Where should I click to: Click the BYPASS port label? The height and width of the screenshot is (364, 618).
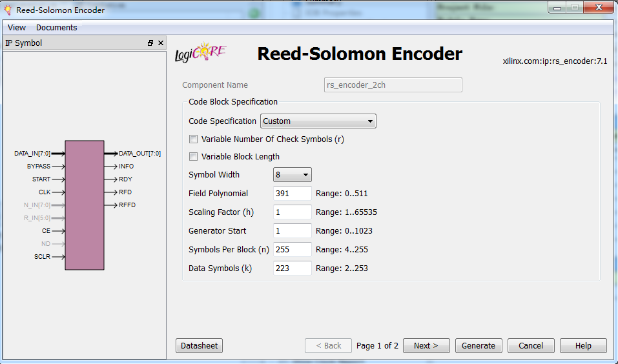(39, 167)
